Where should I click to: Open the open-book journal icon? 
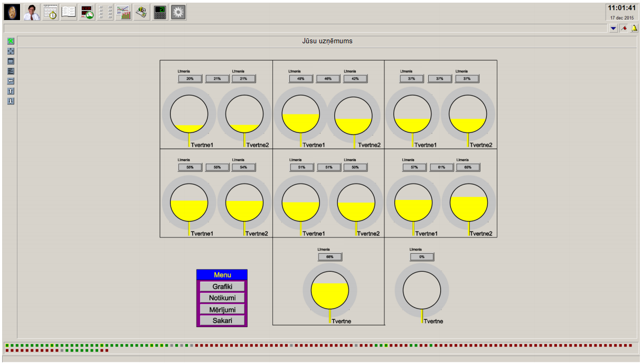tap(69, 12)
